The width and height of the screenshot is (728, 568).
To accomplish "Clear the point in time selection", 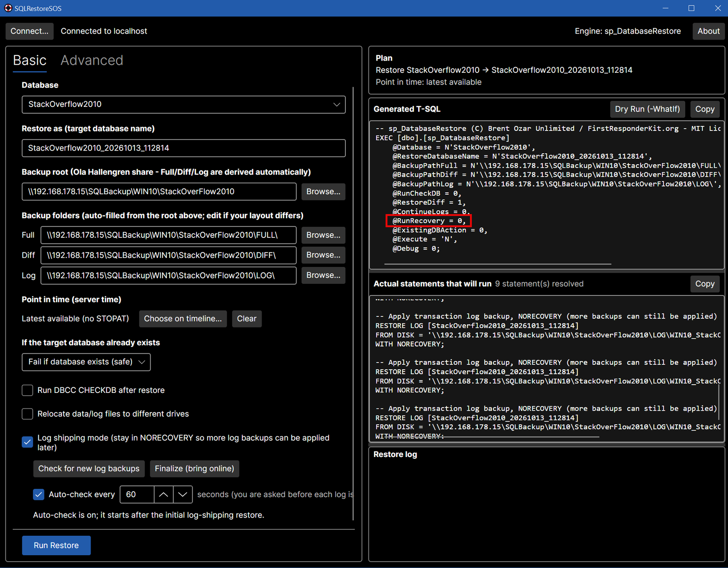I will coord(247,319).
